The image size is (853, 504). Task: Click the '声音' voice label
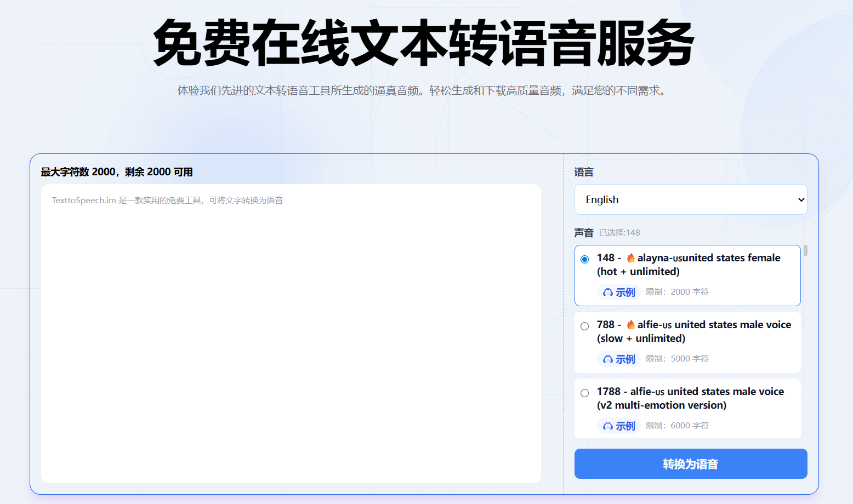[x=584, y=233]
